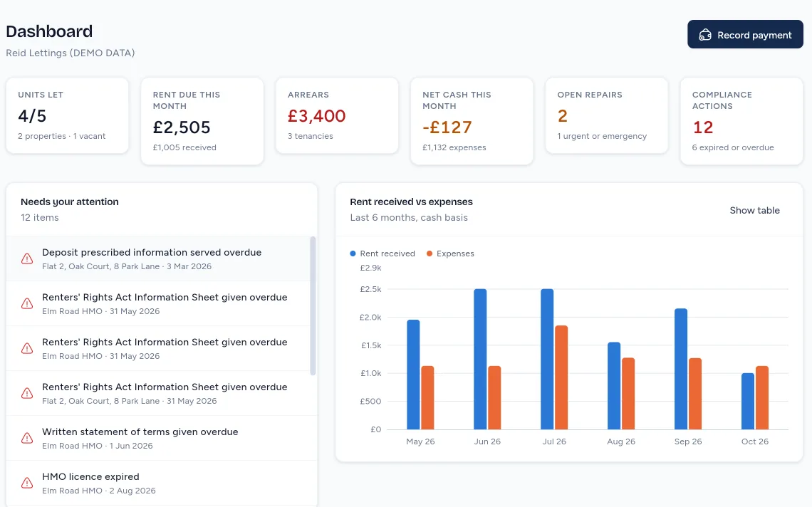The height and width of the screenshot is (507, 812).
Task: Click the blue Rent received legend dot
Action: [x=353, y=254]
